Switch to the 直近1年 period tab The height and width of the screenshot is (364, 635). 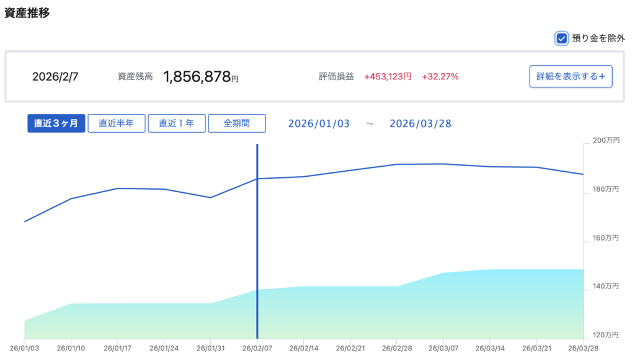tap(176, 123)
